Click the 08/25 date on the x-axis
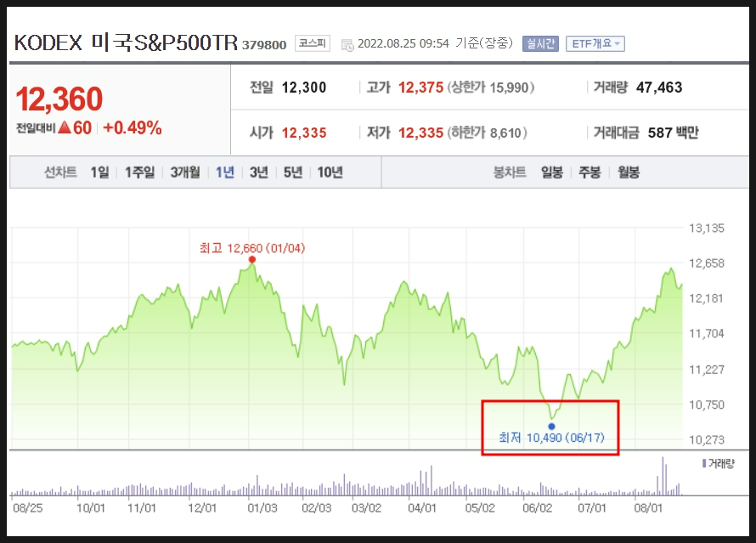 pos(28,508)
